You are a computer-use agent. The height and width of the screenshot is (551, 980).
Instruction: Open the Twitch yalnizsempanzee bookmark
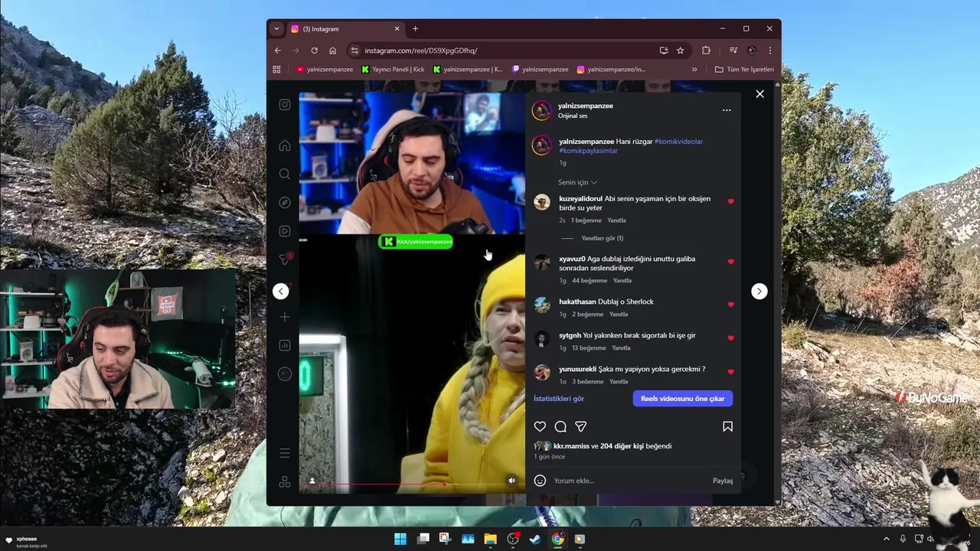click(541, 70)
